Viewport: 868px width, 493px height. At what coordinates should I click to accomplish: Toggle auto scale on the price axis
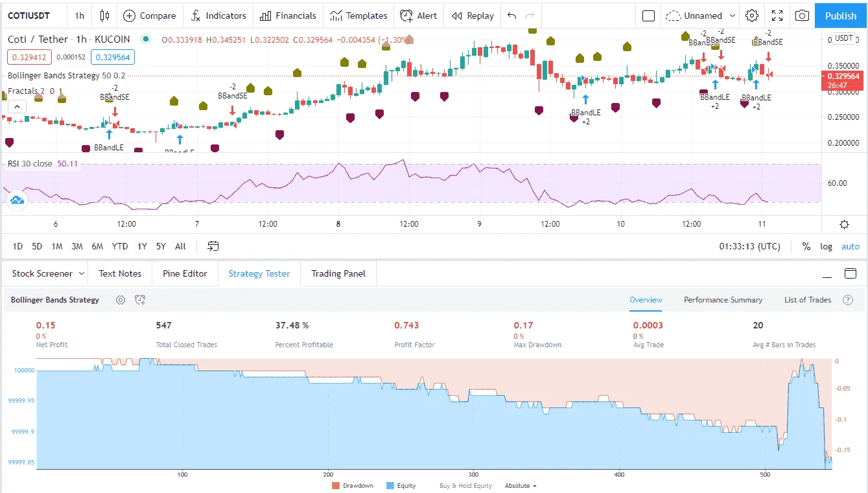click(850, 246)
